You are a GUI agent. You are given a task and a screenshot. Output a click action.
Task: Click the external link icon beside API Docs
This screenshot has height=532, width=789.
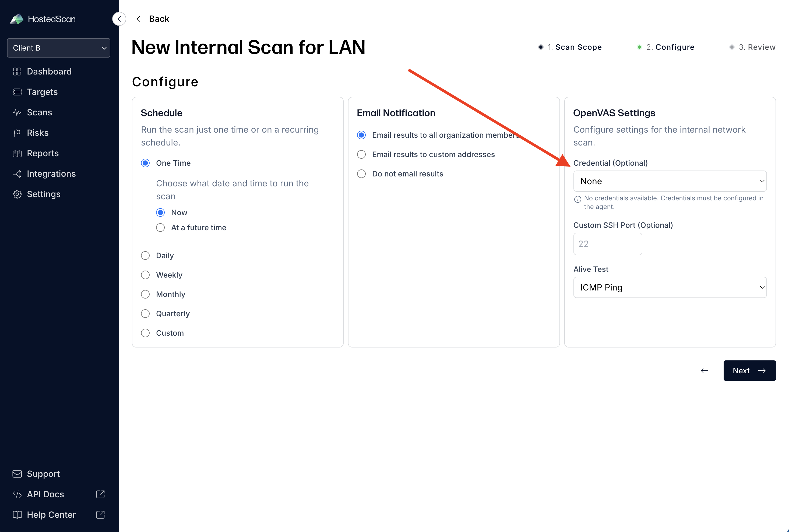[x=100, y=494]
